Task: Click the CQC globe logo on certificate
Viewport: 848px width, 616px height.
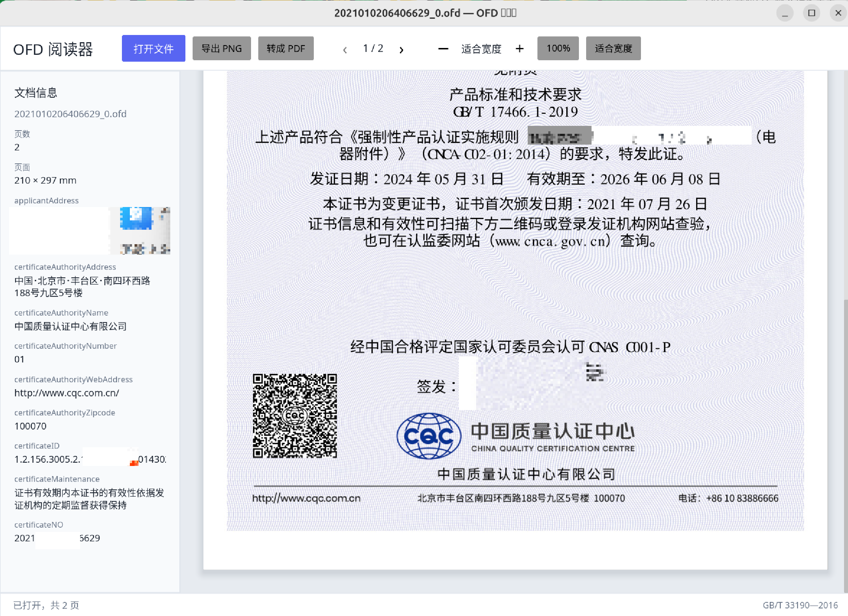Action: 429,436
